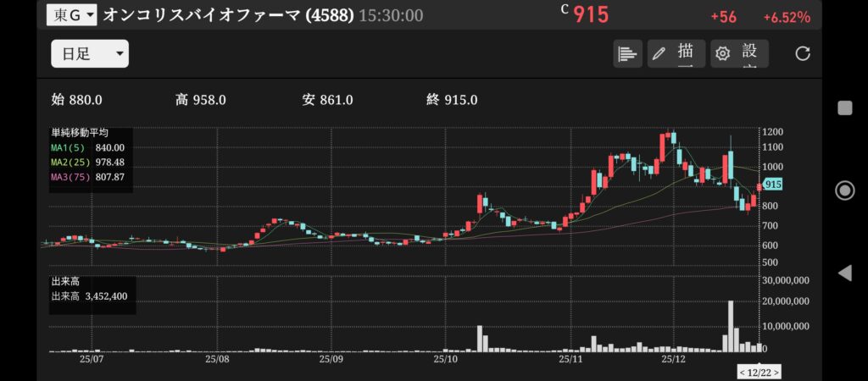Tap the MA1(5) moving average legend entry
Image resolution: width=868 pixels, height=381 pixels.
point(88,147)
